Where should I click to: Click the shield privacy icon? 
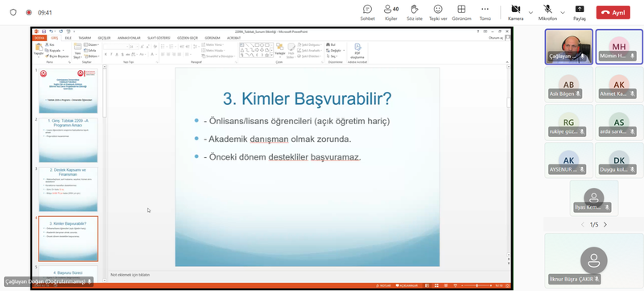(x=13, y=13)
